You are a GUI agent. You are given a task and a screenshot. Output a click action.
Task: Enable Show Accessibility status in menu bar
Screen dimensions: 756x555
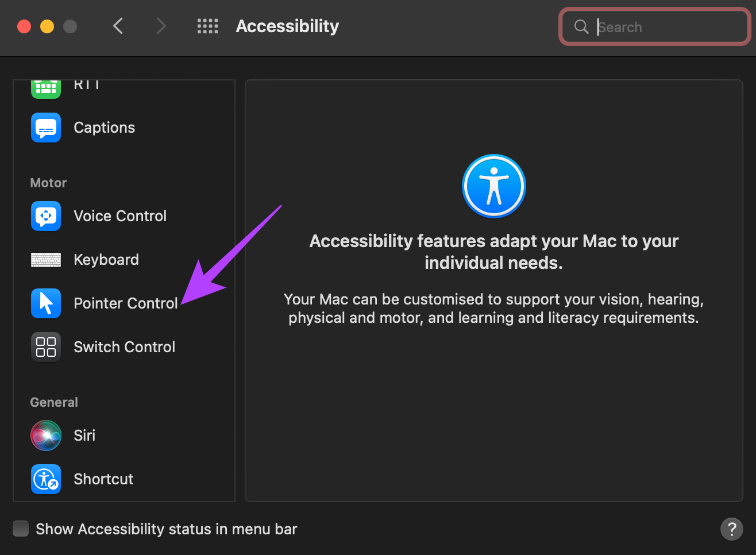pos(21,529)
